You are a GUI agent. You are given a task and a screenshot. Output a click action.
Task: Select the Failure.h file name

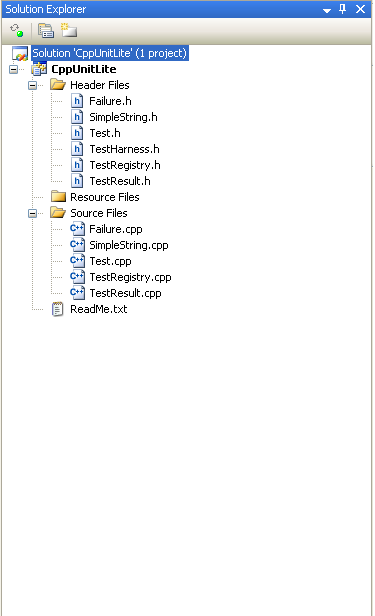coord(110,101)
